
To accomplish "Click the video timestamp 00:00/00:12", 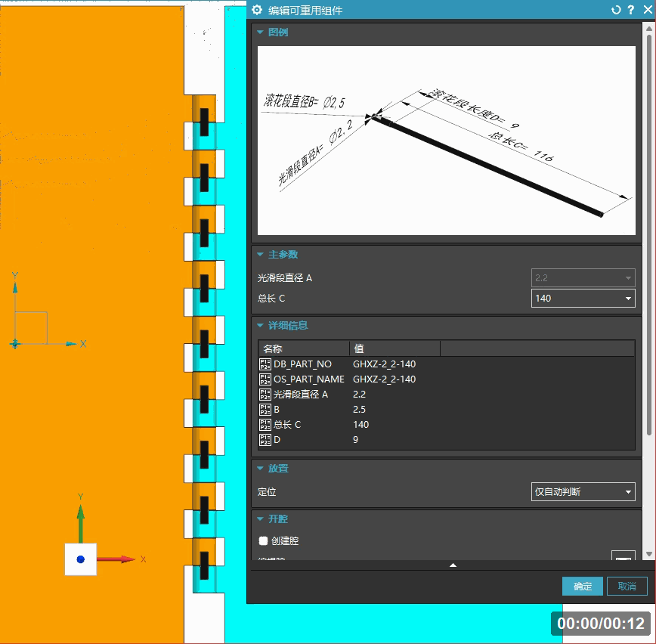I will [x=601, y=624].
